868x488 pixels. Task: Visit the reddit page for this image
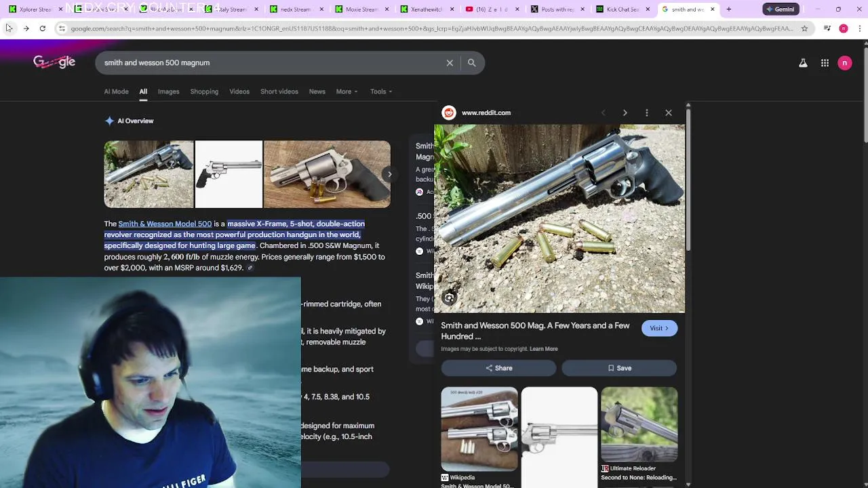659,328
